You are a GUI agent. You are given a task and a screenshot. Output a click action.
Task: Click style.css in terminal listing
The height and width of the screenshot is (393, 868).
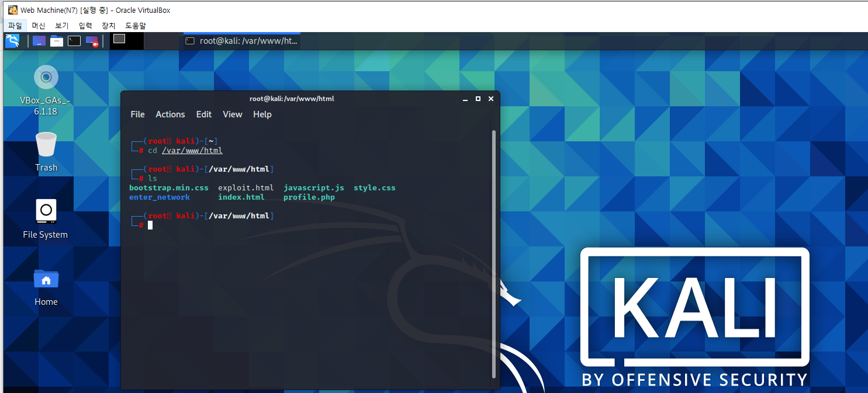[x=375, y=188]
